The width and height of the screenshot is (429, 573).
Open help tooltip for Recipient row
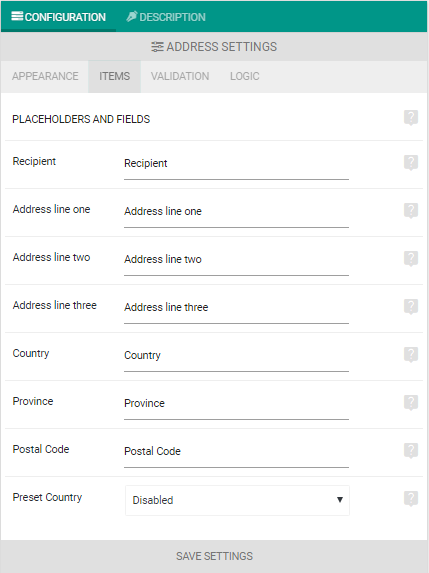[411, 163]
